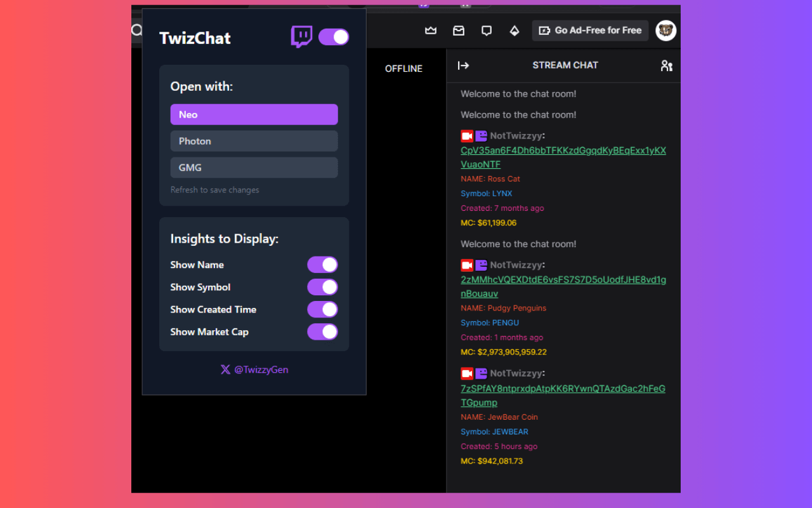The image size is (812, 508).
Task: Click the NAME: Pudgy Penguins line
Action: click(504, 309)
